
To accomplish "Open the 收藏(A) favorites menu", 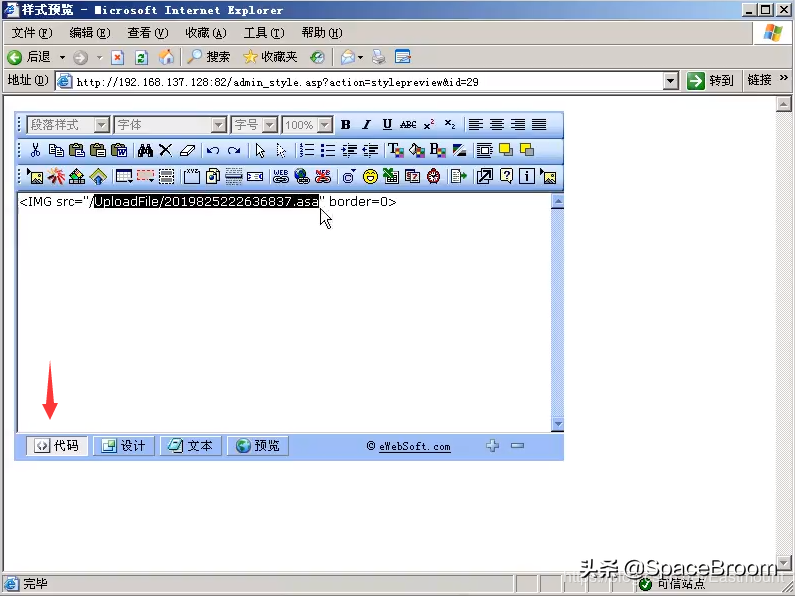I will pyautogui.click(x=205, y=33).
